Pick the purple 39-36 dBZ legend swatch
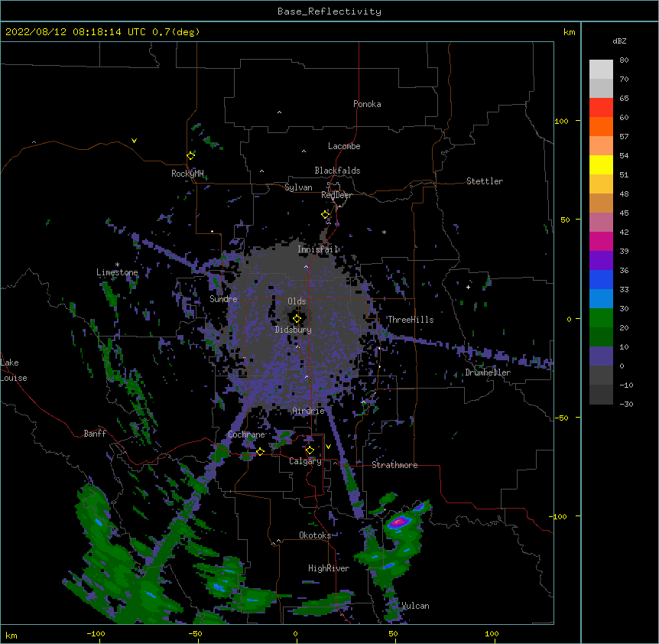 click(601, 260)
